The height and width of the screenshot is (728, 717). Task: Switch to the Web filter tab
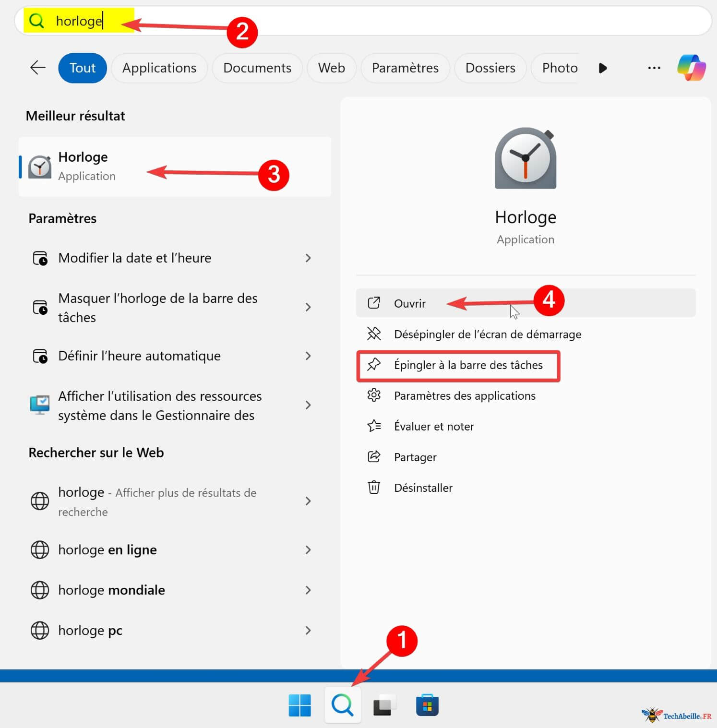332,68
